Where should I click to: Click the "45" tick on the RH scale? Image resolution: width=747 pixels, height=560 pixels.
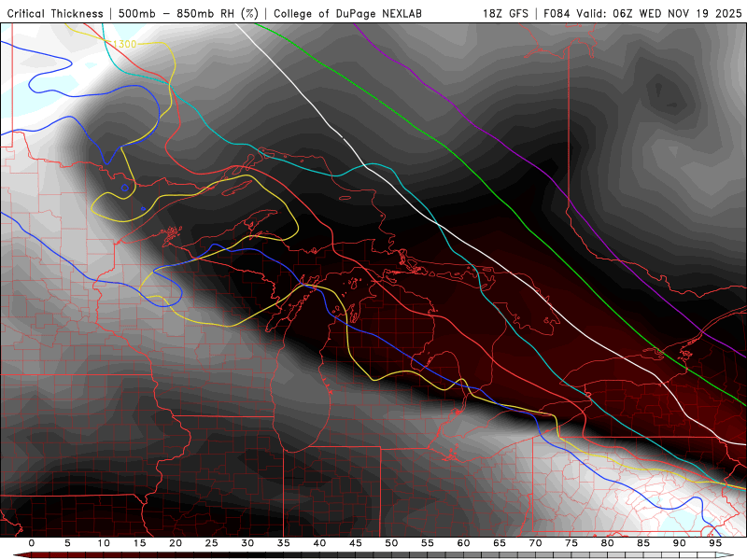[x=356, y=543]
